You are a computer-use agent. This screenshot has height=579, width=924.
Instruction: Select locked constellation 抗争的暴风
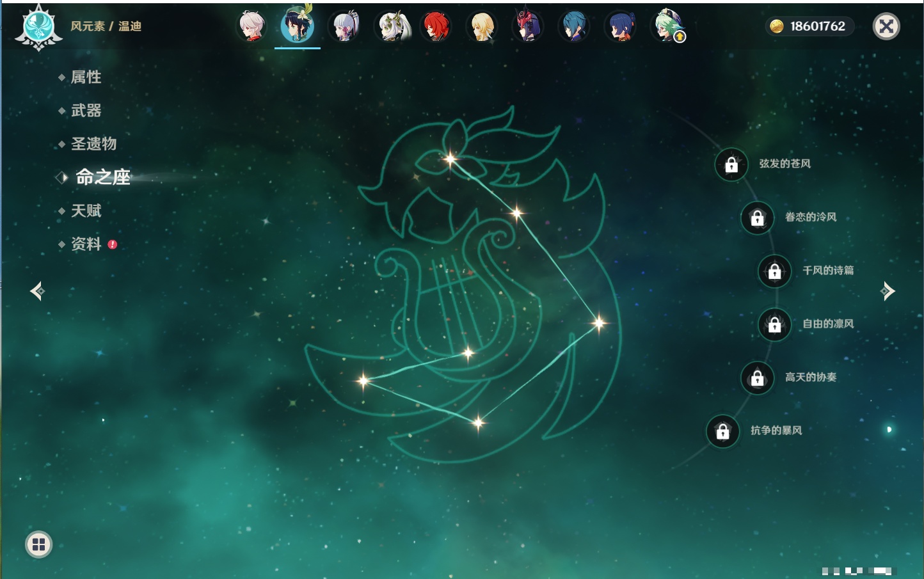[x=722, y=432]
